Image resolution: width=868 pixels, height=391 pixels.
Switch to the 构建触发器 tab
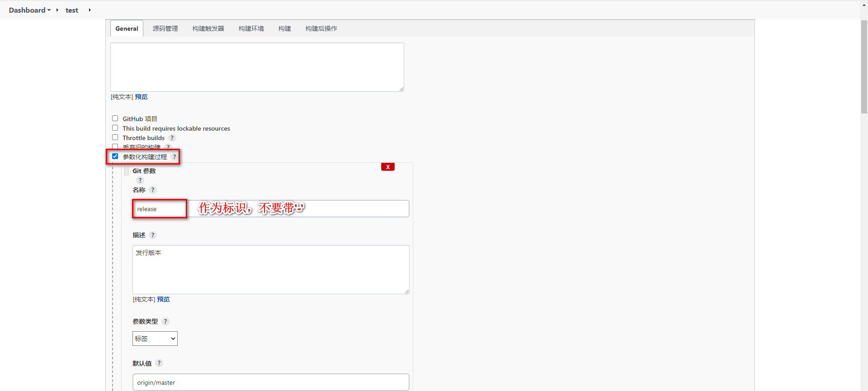pos(208,28)
